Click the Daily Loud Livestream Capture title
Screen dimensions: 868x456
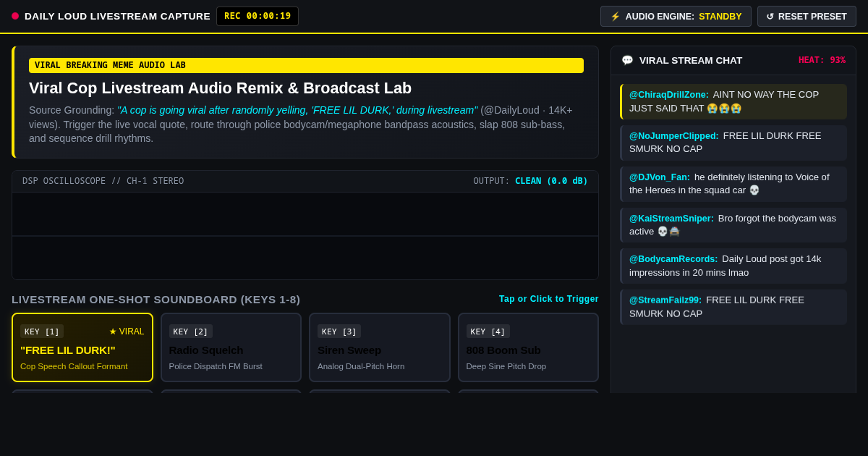pyautogui.click(x=117, y=16)
